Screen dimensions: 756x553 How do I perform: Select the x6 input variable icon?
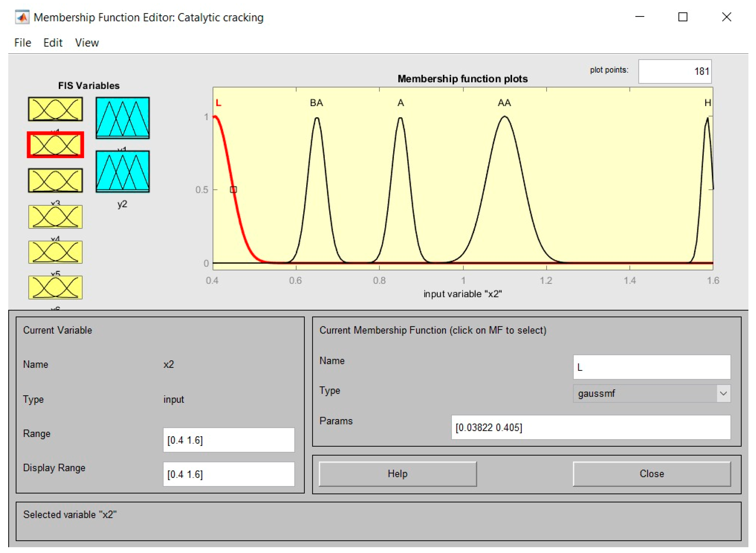(55, 287)
